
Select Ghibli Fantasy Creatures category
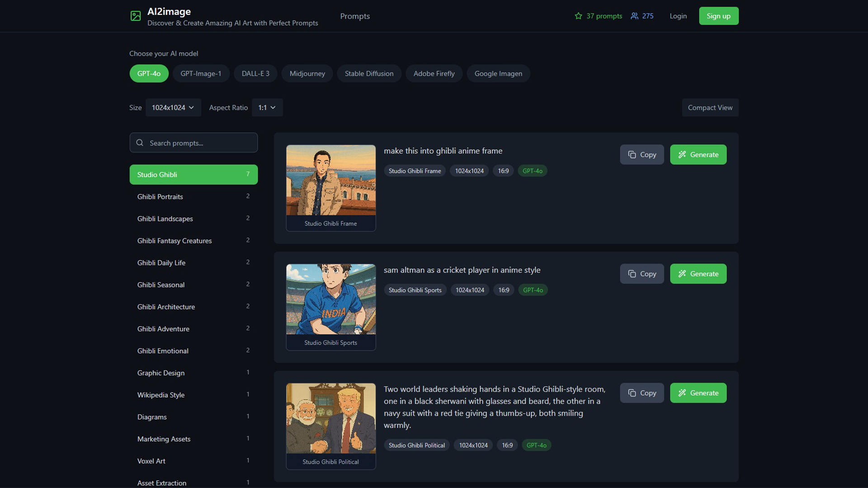pyautogui.click(x=193, y=241)
